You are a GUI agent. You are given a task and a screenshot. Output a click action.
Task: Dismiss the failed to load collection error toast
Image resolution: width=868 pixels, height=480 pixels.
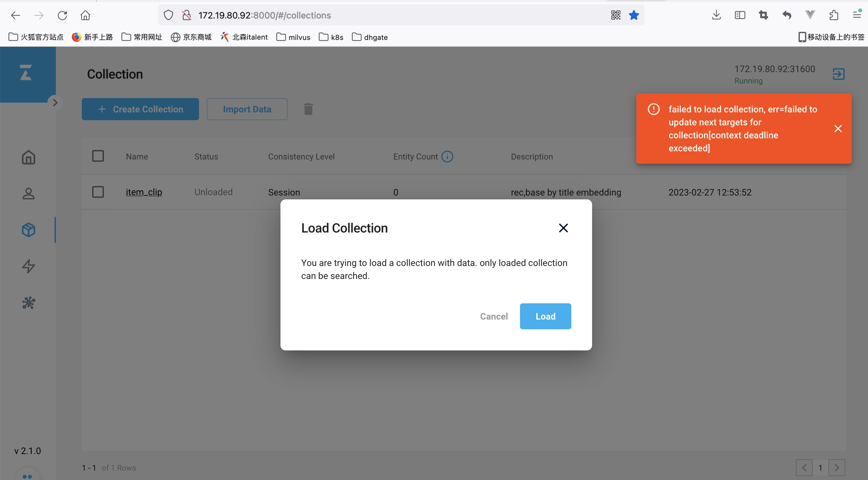point(838,128)
